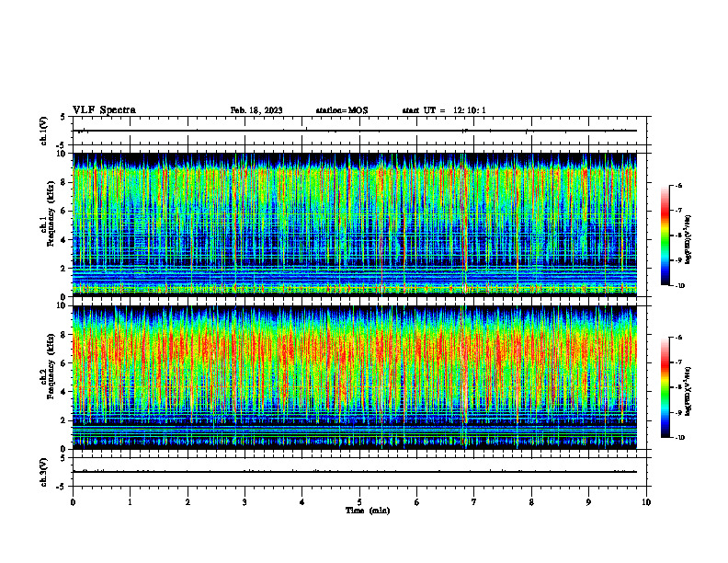This screenshot has height=563, width=728.
Task: Click the ch.3 voltage waveform trace
Action: [x=355, y=472]
